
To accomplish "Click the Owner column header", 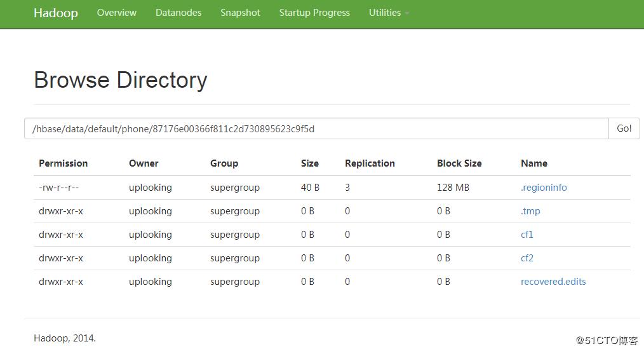I will [x=144, y=163].
